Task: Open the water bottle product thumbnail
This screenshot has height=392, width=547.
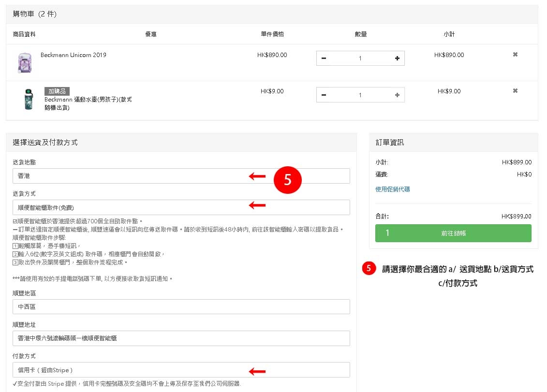Action: [x=25, y=99]
